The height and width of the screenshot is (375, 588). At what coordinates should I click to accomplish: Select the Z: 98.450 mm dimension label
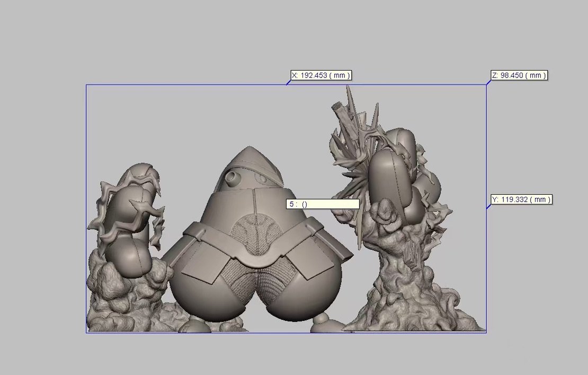[519, 75]
